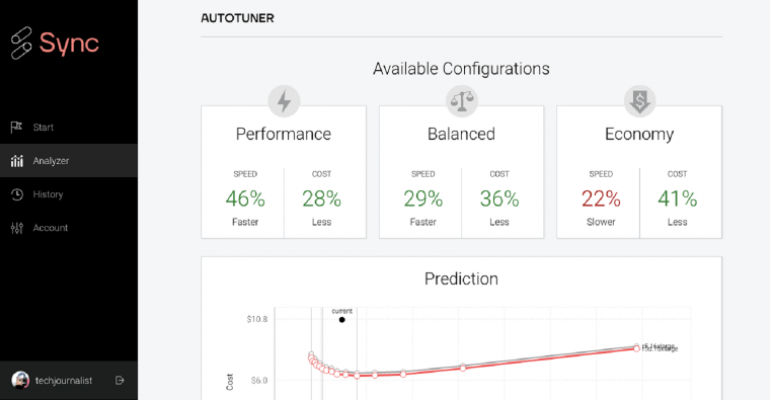The width and height of the screenshot is (770, 400).
Task: Click the techjournalist username
Action: tap(63, 380)
